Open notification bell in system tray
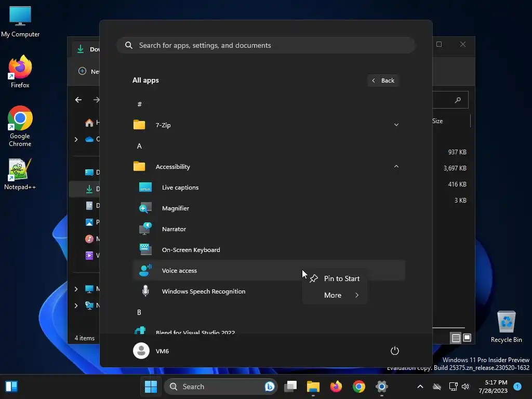The image size is (532, 399). click(x=517, y=386)
